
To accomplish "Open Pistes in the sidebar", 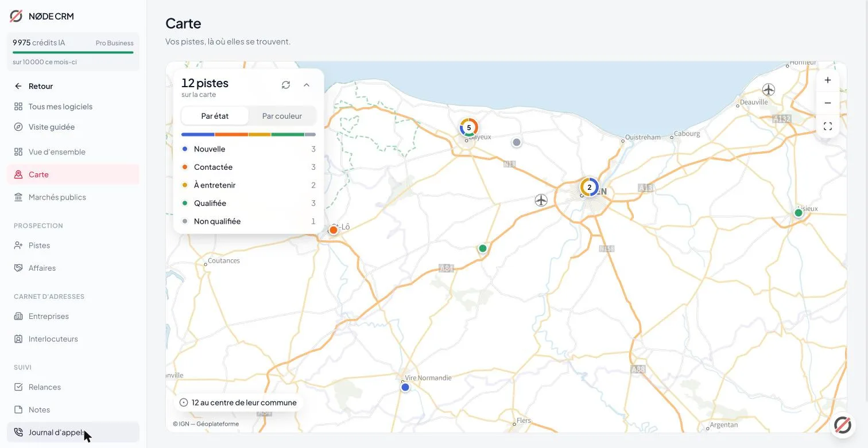I will (73, 246).
